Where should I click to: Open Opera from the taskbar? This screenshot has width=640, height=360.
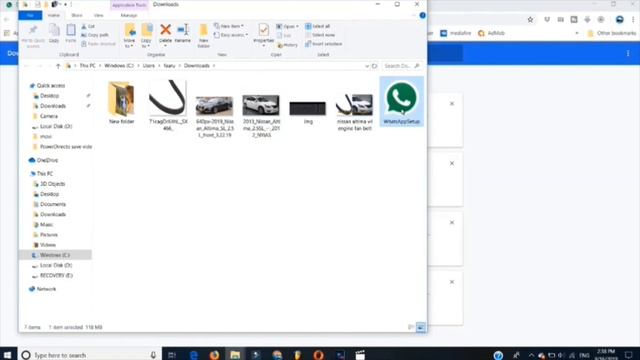319,355
